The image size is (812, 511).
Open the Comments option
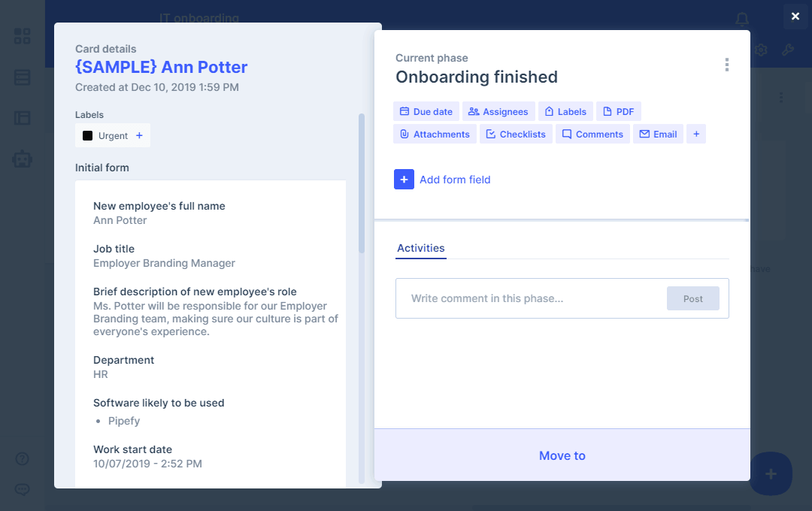pyautogui.click(x=592, y=135)
